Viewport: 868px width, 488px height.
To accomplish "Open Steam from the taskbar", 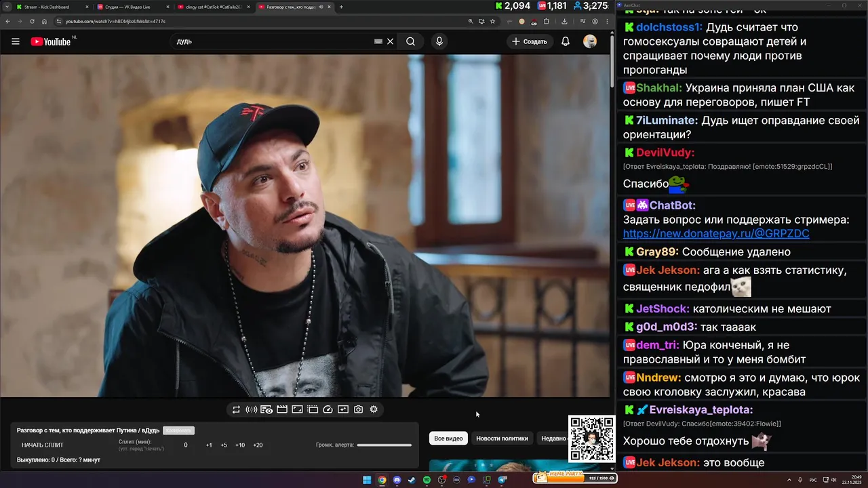I will click(x=412, y=480).
